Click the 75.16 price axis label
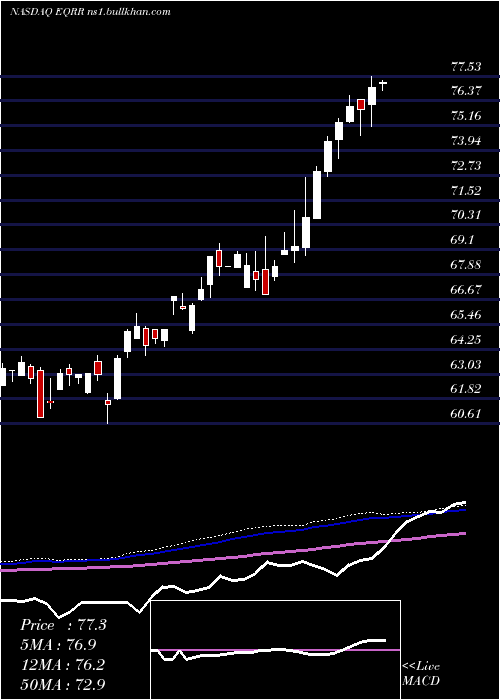Screen dimensions: 500x700 pyautogui.click(x=466, y=116)
